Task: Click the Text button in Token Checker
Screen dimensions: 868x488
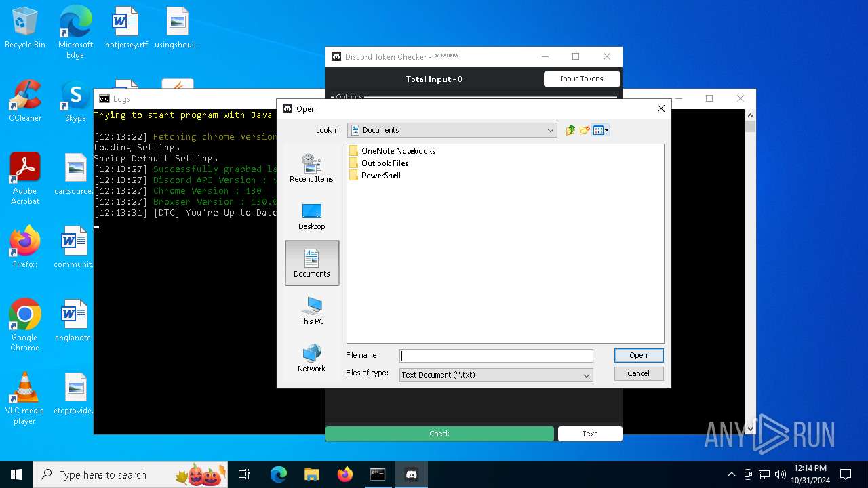Action: pos(589,434)
